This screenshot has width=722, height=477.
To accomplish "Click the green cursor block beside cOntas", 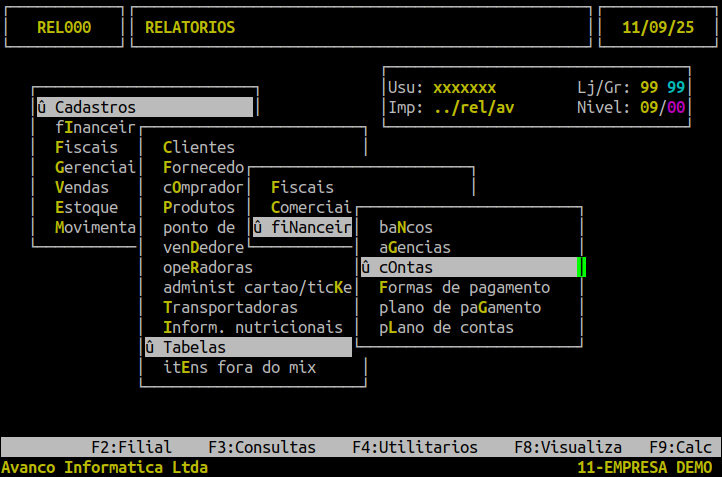I will point(581,267).
